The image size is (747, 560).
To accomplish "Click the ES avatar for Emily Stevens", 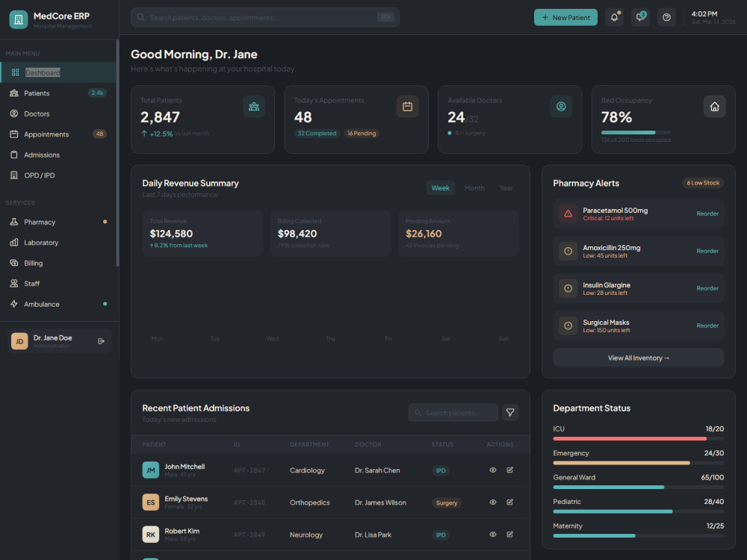I will point(151,503).
